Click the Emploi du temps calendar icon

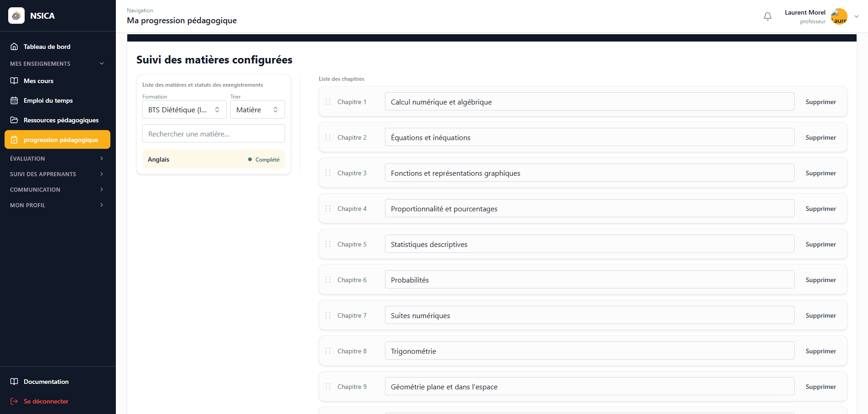(x=14, y=100)
